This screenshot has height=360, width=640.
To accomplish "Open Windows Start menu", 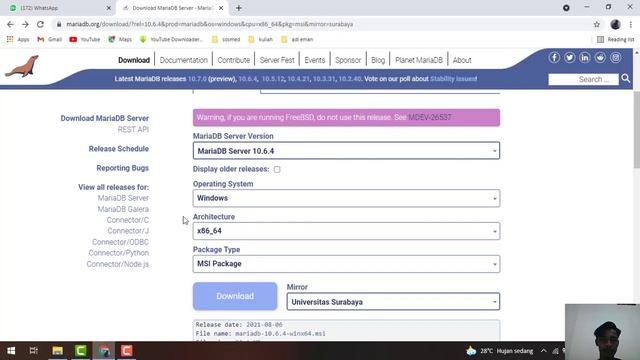I will (x=11, y=351).
